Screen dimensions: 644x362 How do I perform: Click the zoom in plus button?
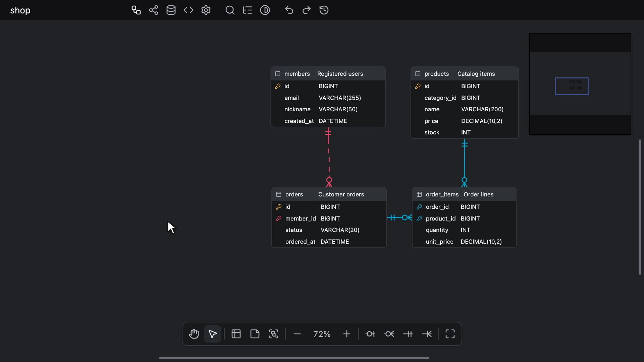point(347,334)
